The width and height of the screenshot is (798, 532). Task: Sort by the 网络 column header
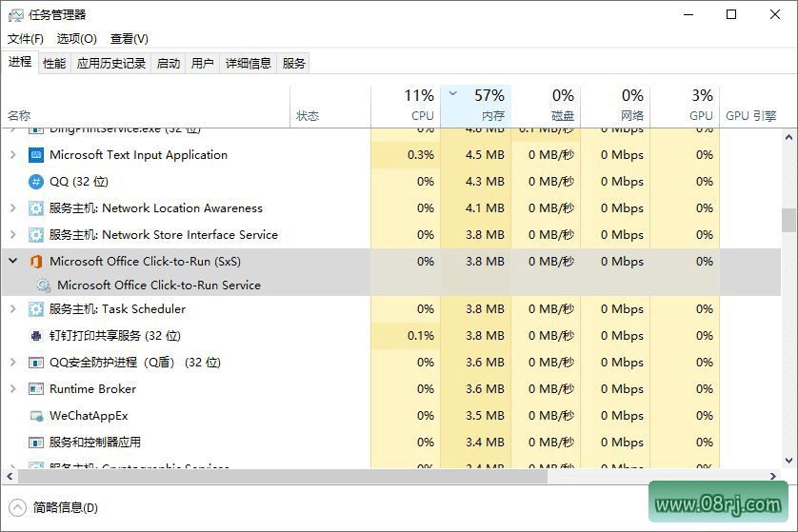615,107
